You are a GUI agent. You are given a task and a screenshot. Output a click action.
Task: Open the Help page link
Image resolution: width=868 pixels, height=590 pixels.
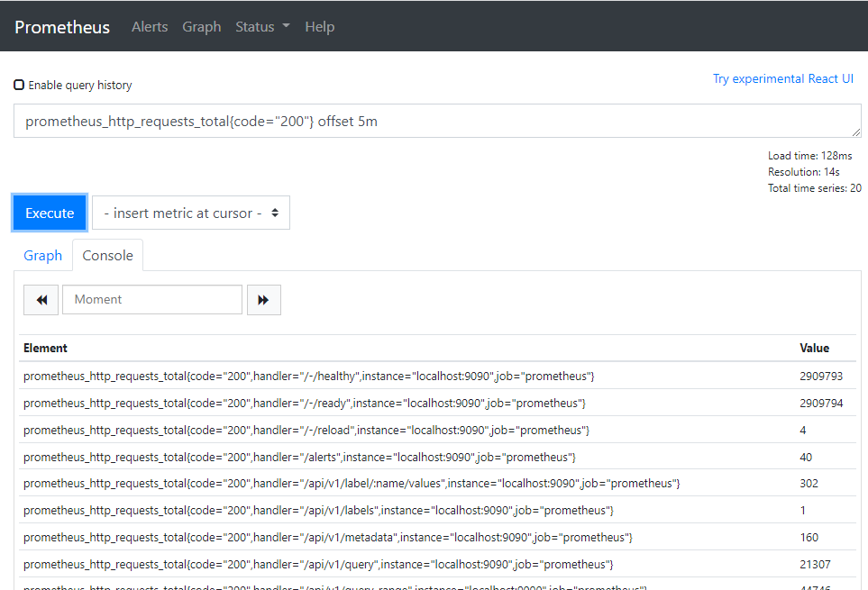(319, 27)
